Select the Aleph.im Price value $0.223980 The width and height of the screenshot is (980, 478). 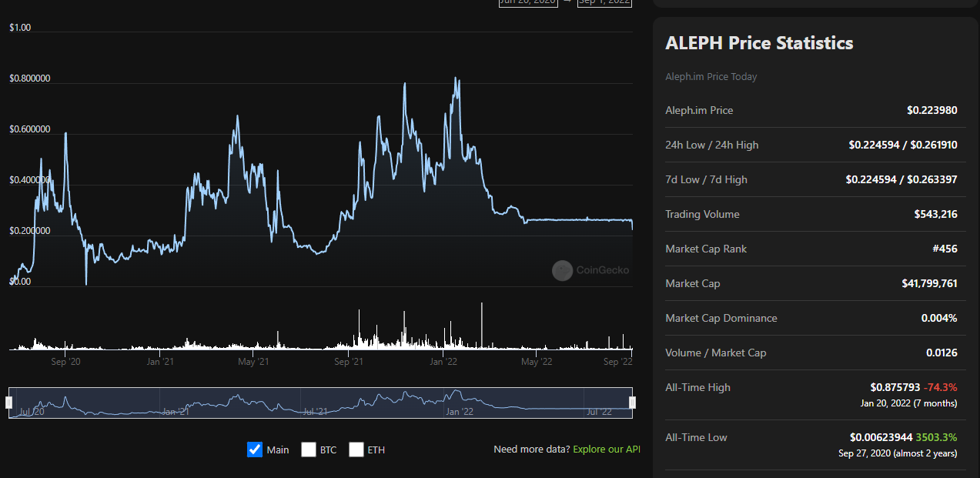[x=932, y=110]
